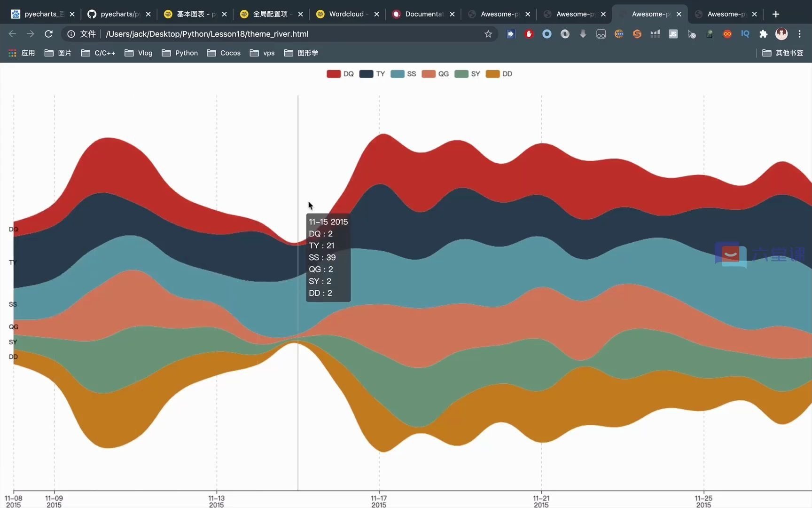Viewport: 812px width, 508px height.
Task: Click the 11-09 2015 axis label
Action: click(x=54, y=501)
